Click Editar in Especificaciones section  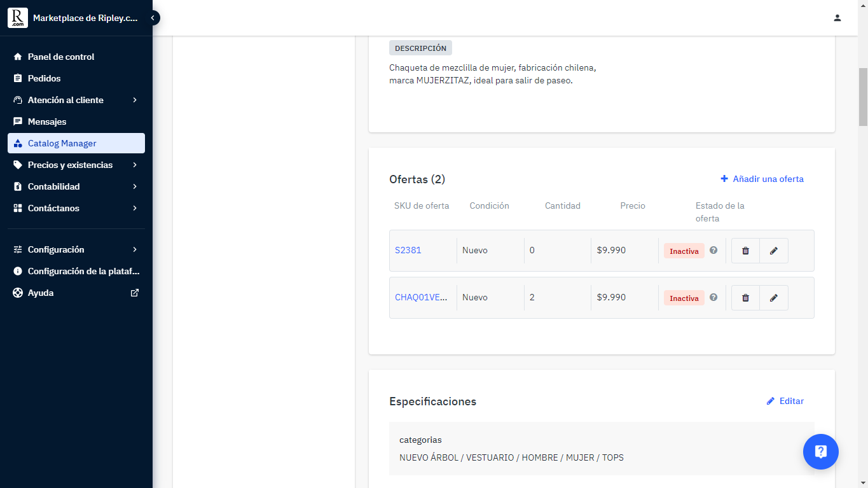point(785,401)
